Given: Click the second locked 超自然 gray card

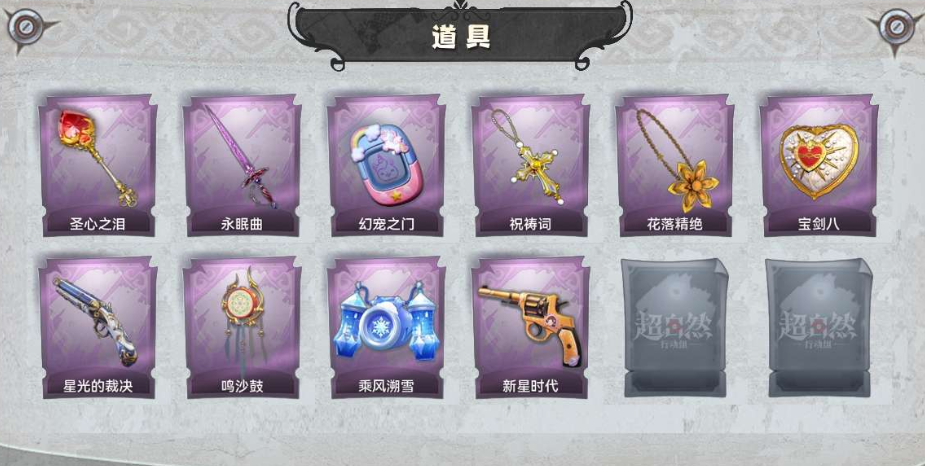Looking at the screenshot, I should pyautogui.click(x=819, y=327).
